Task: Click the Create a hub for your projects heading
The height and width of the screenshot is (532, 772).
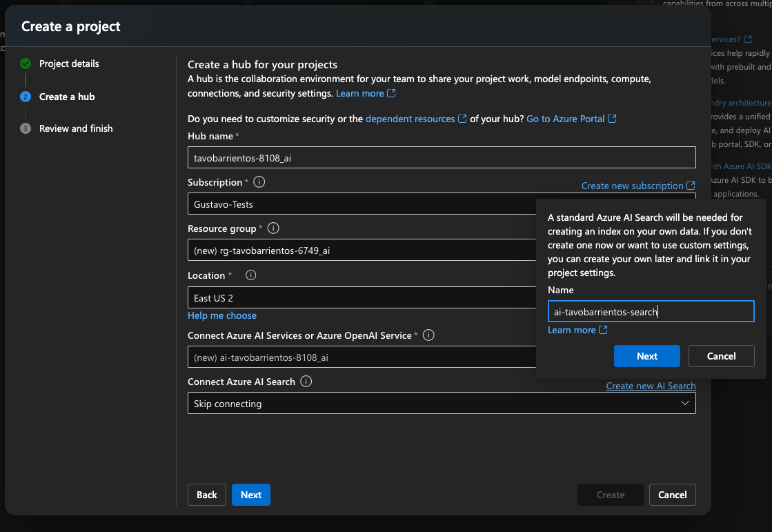Action: (x=262, y=65)
